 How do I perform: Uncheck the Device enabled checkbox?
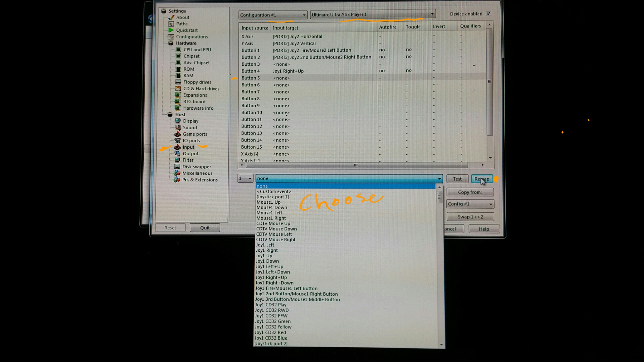pos(488,14)
